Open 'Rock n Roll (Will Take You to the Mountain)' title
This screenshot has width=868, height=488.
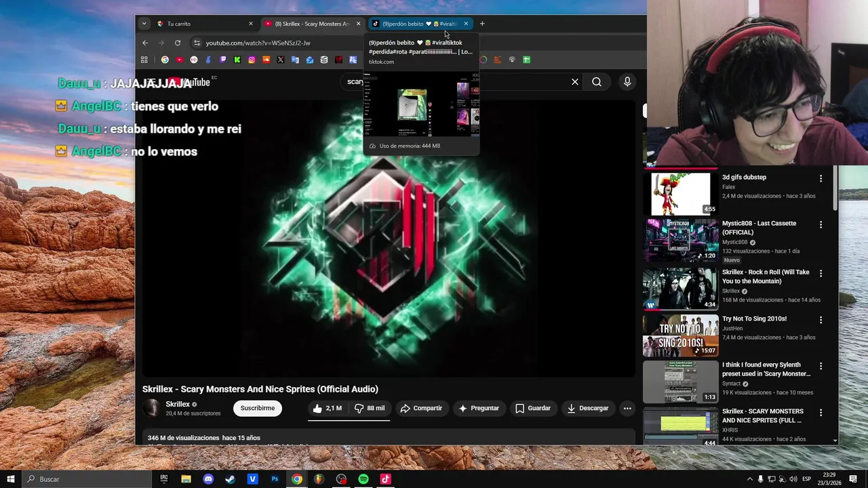tap(766, 277)
